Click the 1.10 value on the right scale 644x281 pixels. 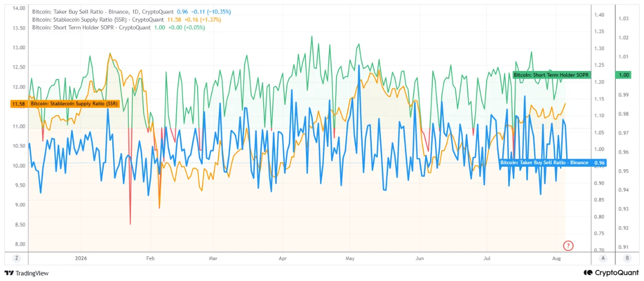pos(599,116)
